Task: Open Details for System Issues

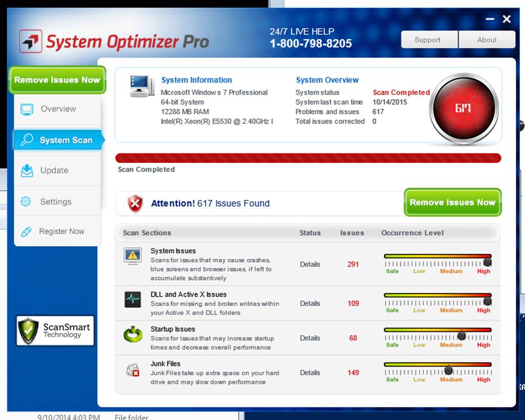Action: pos(310,265)
